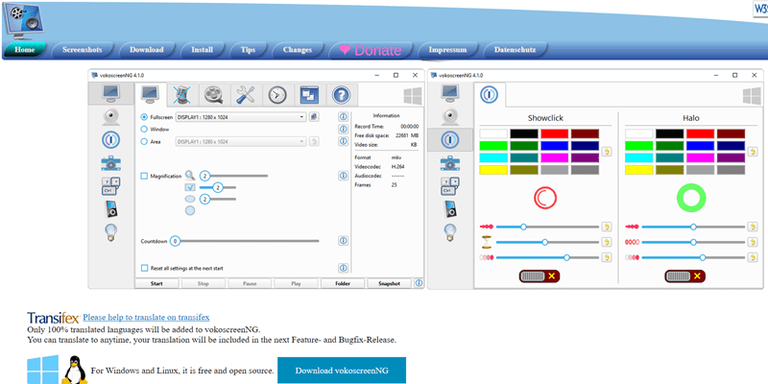Viewport: 768px width, 384px height.
Task: Click the Start recording button
Action: [157, 284]
